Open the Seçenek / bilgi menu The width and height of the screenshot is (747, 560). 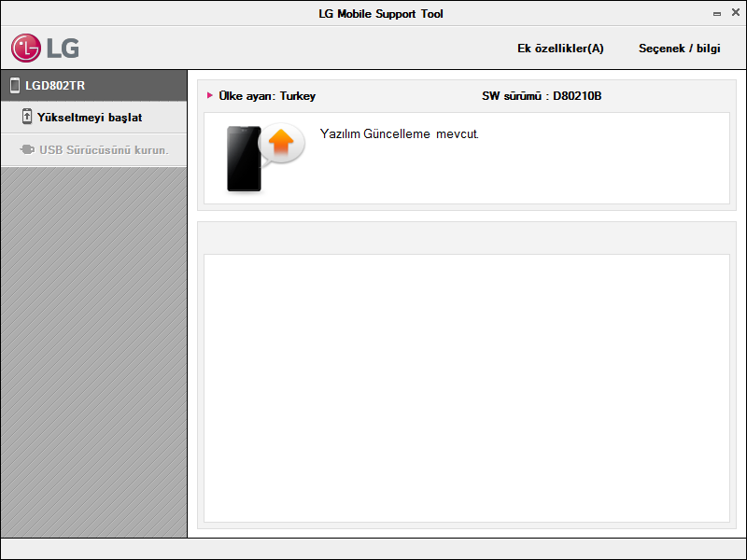(x=680, y=49)
